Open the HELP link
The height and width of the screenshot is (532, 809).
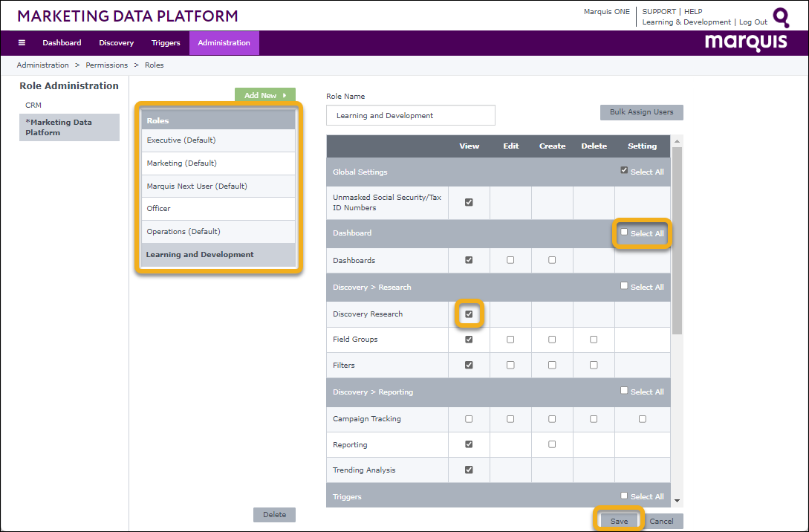click(693, 11)
